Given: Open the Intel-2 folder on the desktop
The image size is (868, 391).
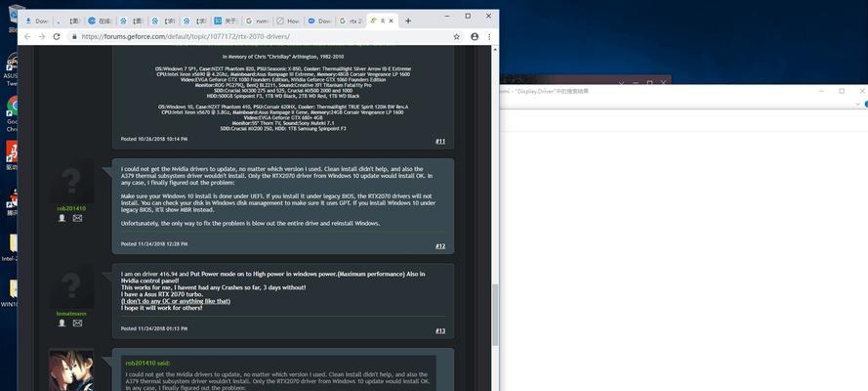Looking at the screenshot, I should point(11,247).
